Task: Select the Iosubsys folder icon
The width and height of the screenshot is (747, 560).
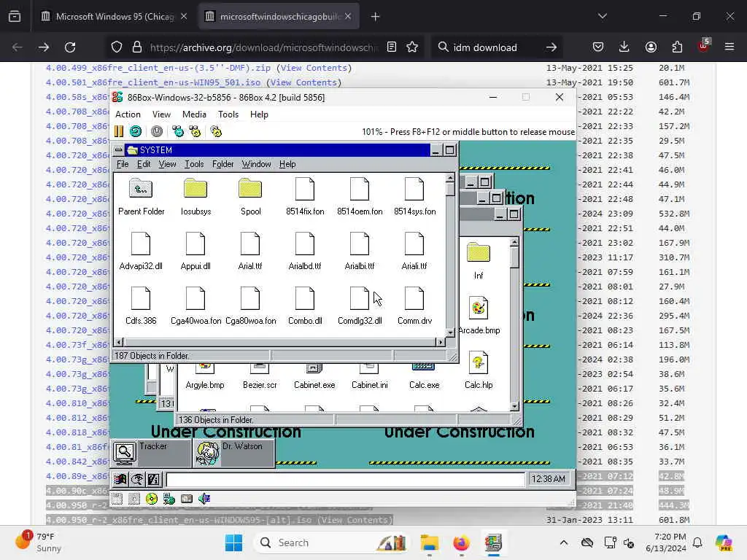Action: pos(196,189)
